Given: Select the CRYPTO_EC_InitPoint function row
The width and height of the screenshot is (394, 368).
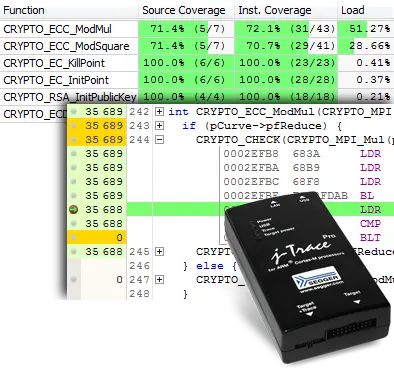Looking at the screenshot, I should coord(197,80).
